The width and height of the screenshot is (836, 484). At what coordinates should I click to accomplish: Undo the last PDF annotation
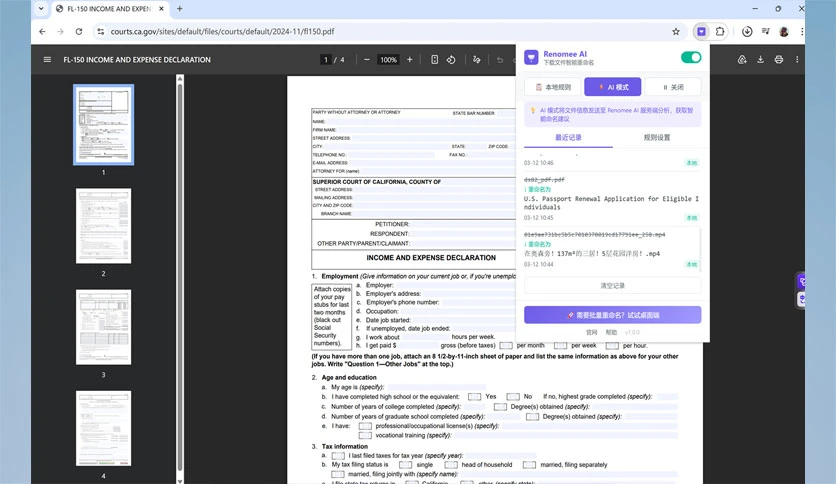[500, 60]
